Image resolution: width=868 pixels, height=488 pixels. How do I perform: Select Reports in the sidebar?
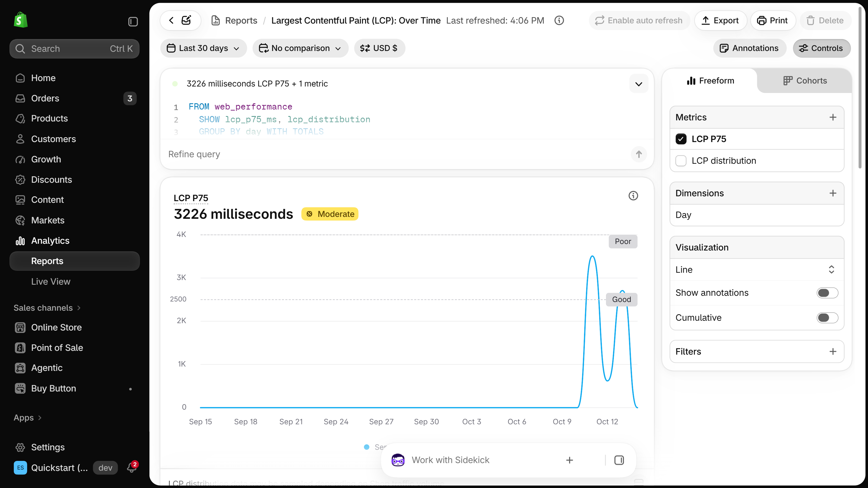[x=75, y=261]
